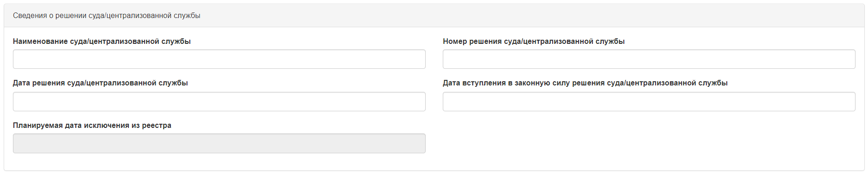This screenshot has width=868, height=175.
Task: Place the cursor in the court name box
Action: click(x=219, y=59)
